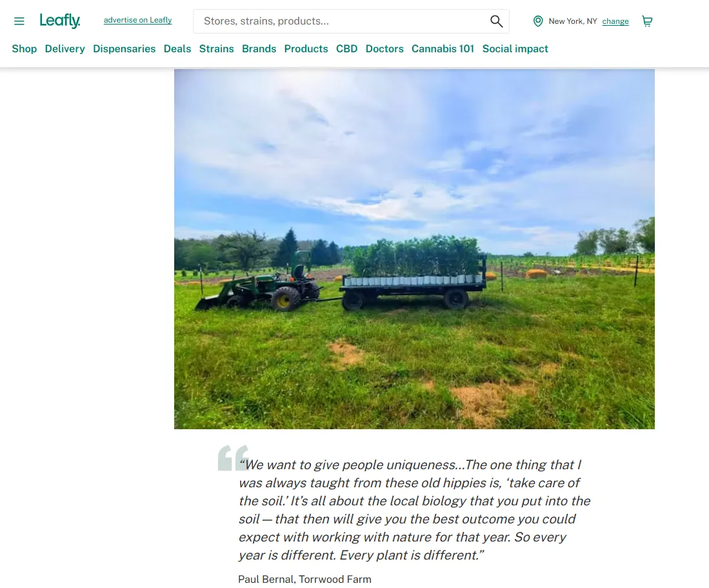The width and height of the screenshot is (709, 588).
Task: Click the location pin icon
Action: point(537,21)
